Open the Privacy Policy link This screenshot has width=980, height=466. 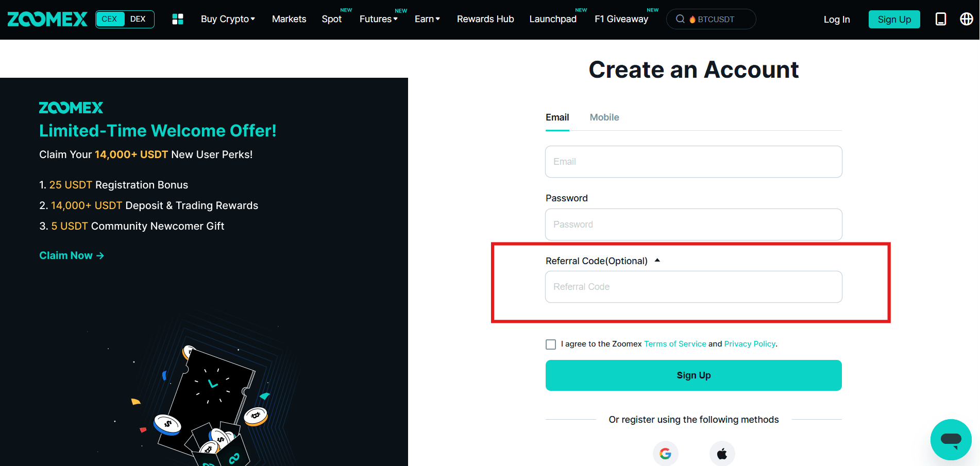pyautogui.click(x=749, y=344)
